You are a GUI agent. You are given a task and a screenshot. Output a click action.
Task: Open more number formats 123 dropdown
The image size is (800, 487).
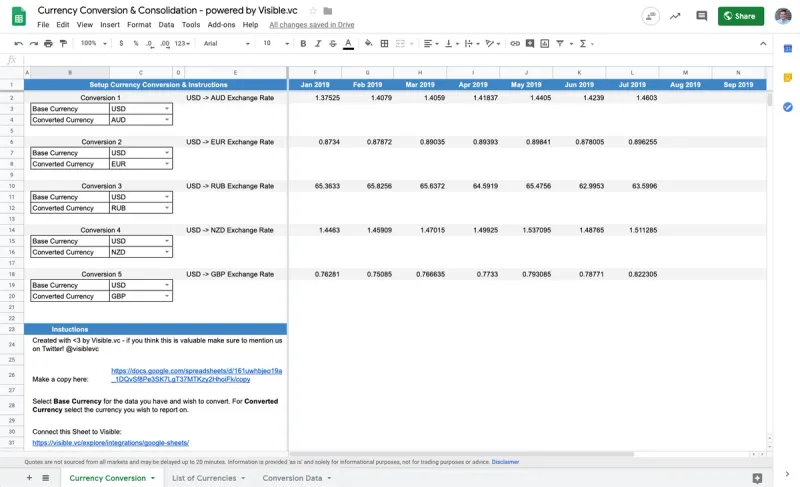point(182,44)
